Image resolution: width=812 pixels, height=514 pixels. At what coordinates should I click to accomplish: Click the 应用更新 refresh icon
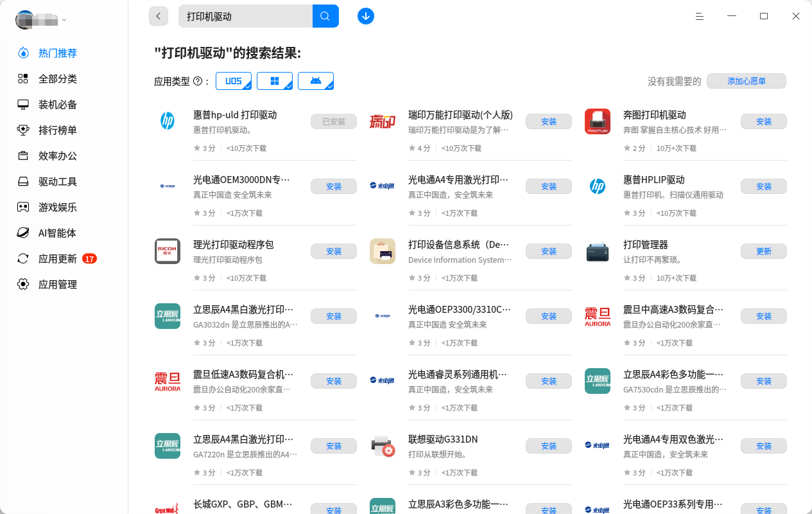pos(23,259)
